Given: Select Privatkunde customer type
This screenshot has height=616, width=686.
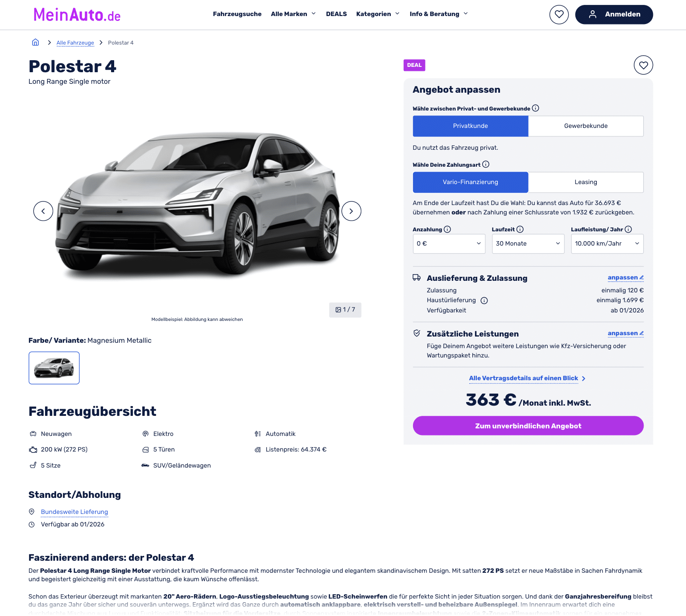Looking at the screenshot, I should click(471, 126).
